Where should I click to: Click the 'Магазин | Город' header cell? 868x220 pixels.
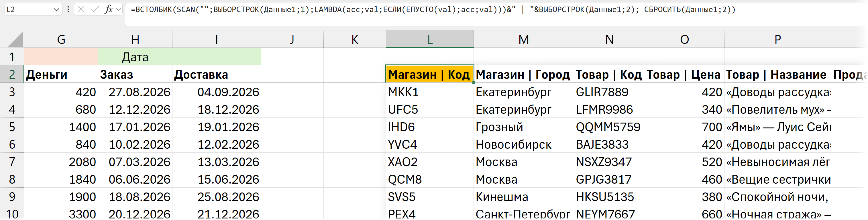524,74
